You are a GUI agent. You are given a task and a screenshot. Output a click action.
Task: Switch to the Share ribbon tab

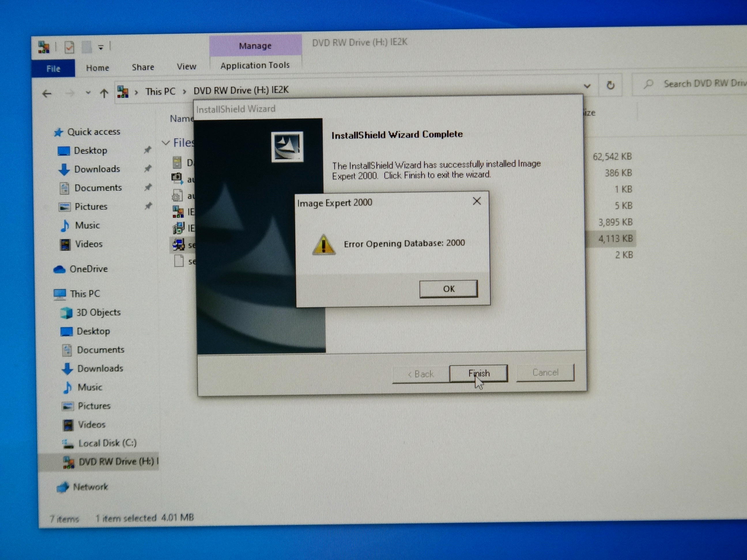(x=143, y=67)
